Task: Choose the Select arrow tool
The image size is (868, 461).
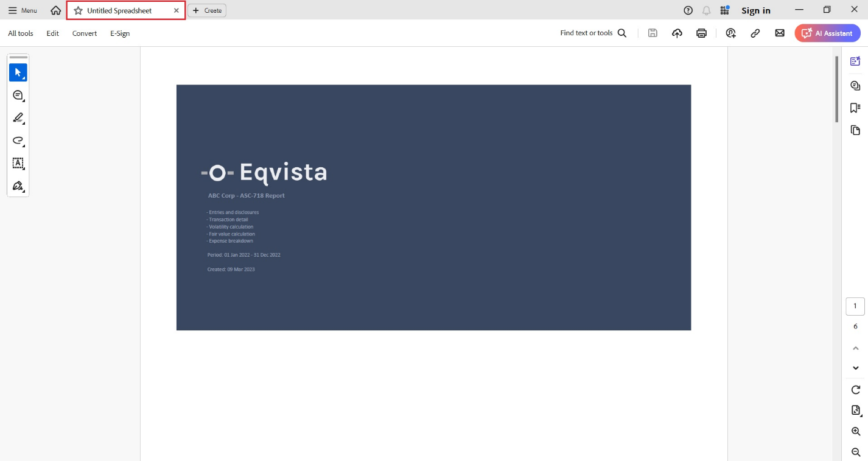Action: point(18,72)
